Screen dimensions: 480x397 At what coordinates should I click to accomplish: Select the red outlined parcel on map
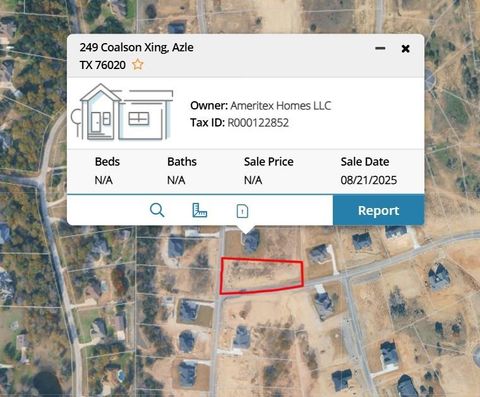pyautogui.click(x=262, y=276)
